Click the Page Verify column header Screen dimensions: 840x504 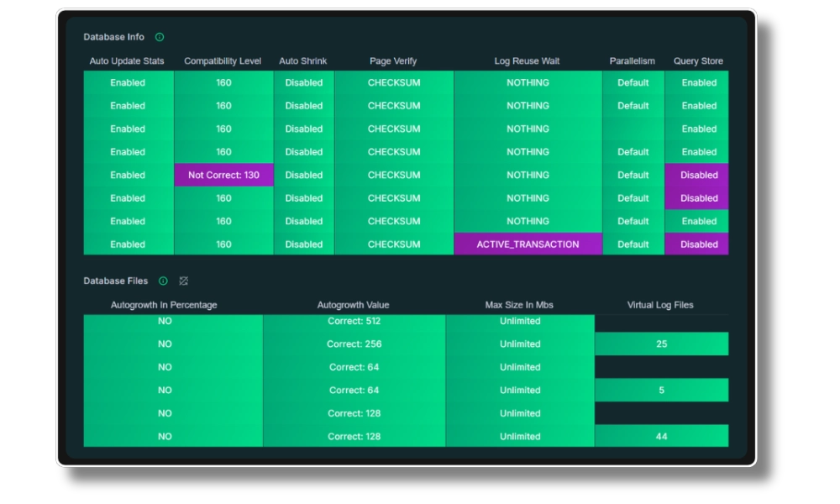coord(393,61)
